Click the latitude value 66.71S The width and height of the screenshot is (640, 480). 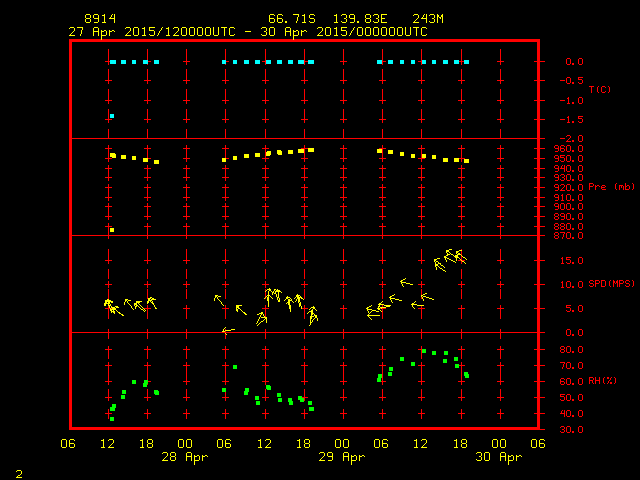pyautogui.click(x=292, y=19)
